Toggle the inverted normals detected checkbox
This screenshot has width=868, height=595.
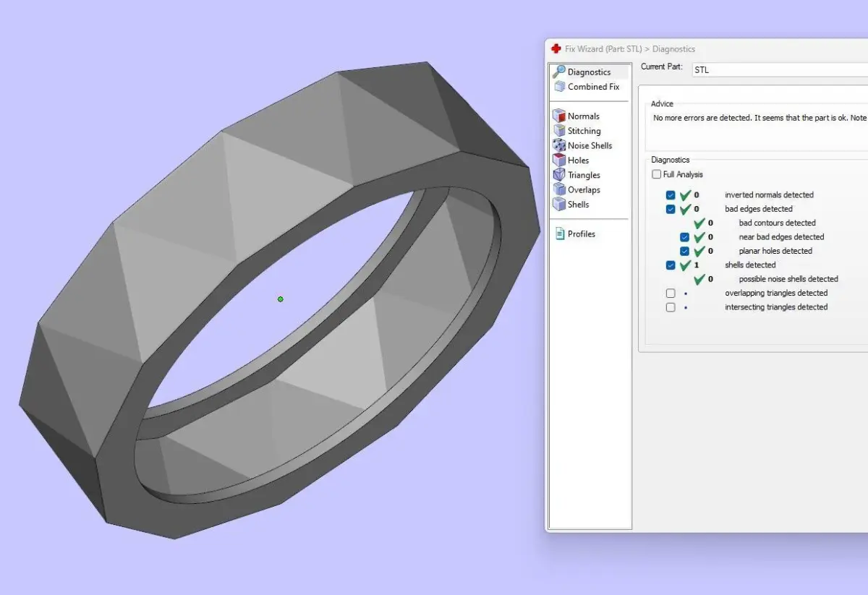(x=671, y=195)
